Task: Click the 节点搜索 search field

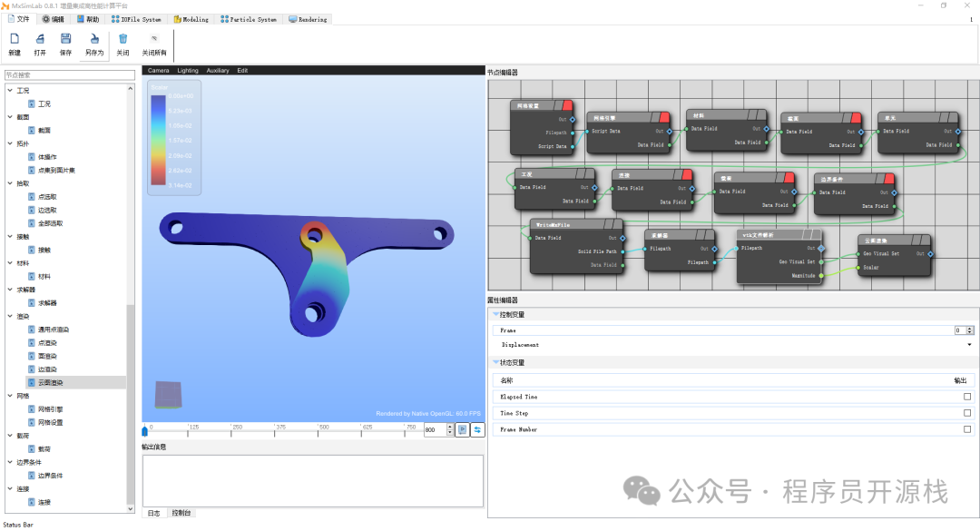Action: pyautogui.click(x=68, y=75)
